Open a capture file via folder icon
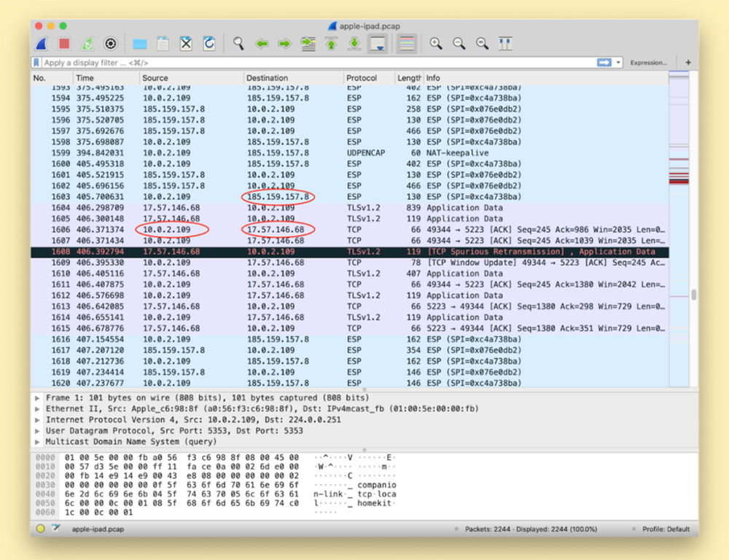The height and width of the screenshot is (560, 729). tap(140, 44)
